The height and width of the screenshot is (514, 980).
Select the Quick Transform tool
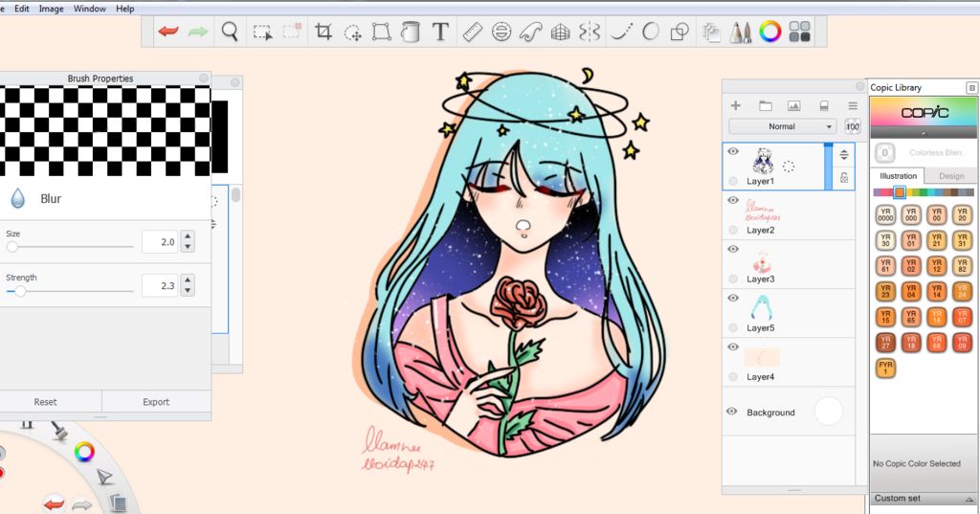point(353,32)
